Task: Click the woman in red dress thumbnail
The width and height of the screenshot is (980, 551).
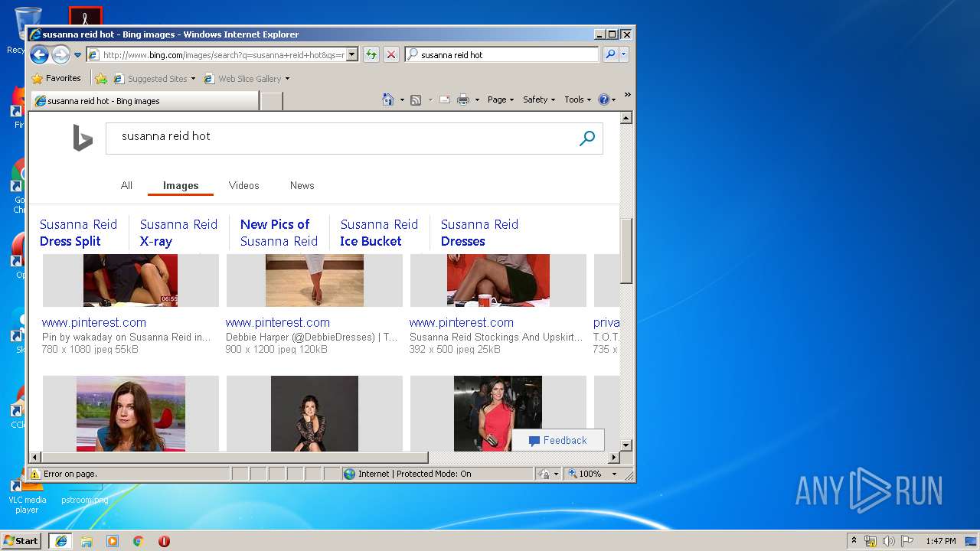Action: 498,413
